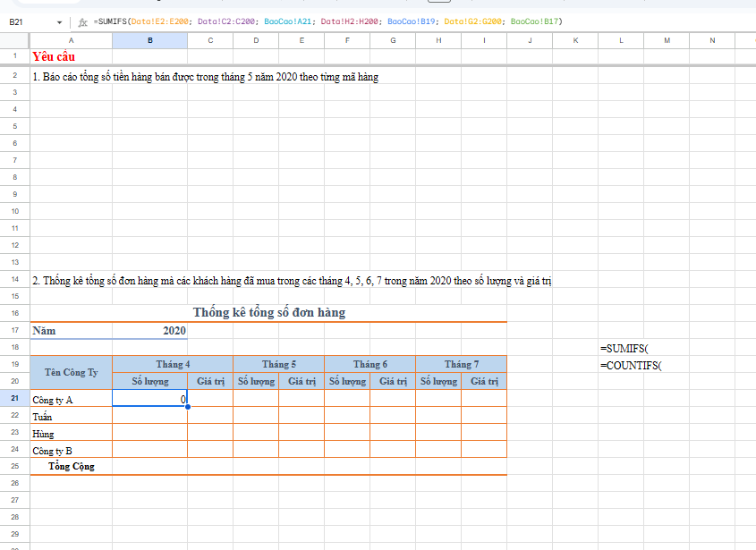The height and width of the screenshot is (550, 756).
Task: Select column I header
Action: (x=484, y=40)
